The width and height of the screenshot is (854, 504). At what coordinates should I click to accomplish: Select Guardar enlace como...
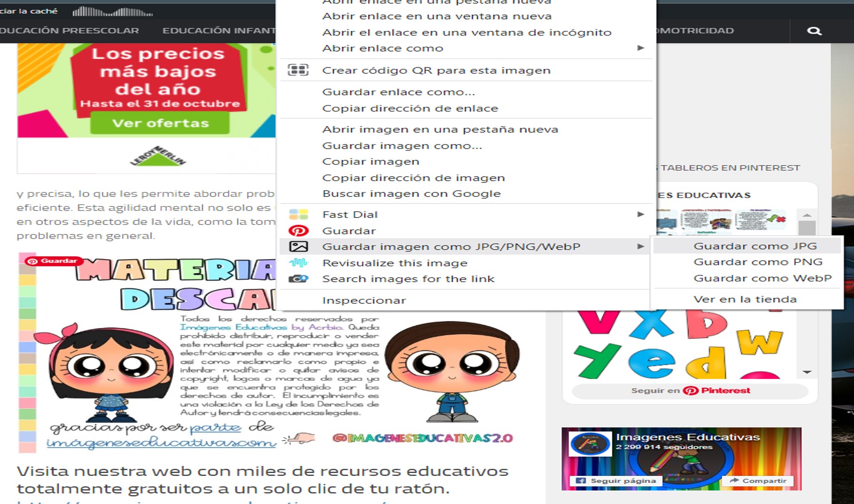[x=398, y=92]
